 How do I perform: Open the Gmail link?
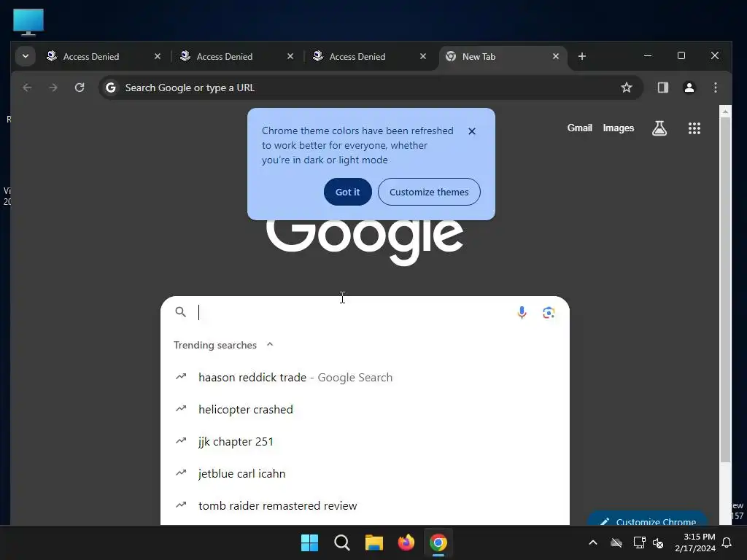(579, 128)
